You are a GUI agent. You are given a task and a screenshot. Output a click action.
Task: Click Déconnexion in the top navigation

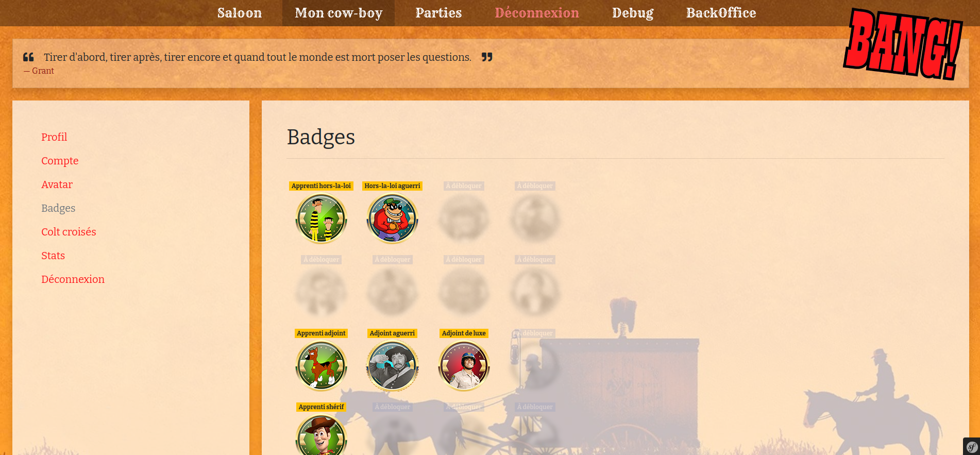point(537,13)
